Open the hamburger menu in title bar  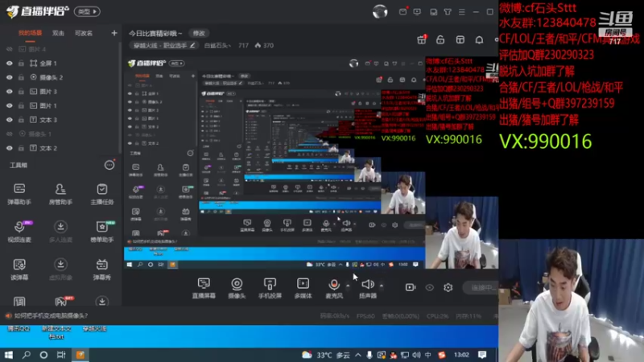click(461, 12)
